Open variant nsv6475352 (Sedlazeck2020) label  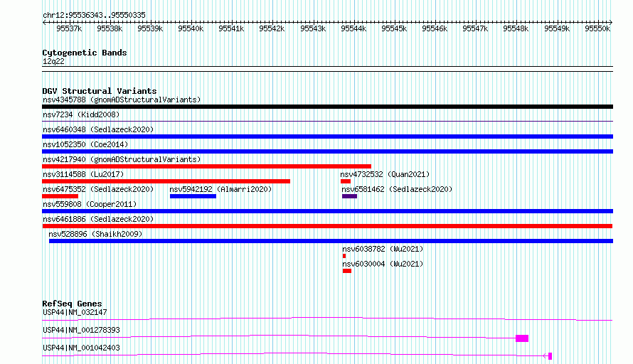click(98, 189)
